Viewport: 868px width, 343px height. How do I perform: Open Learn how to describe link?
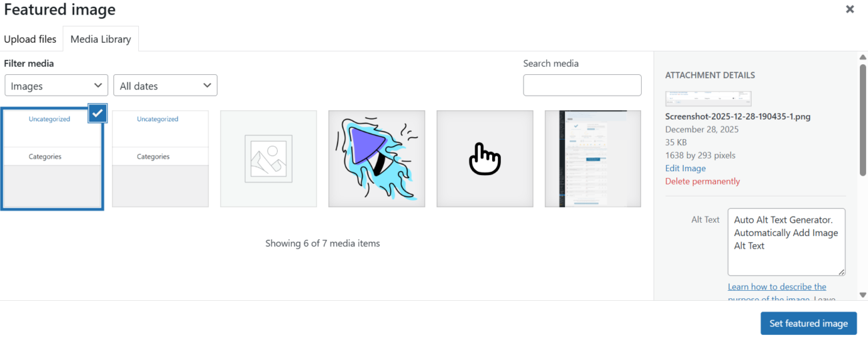pyautogui.click(x=777, y=287)
